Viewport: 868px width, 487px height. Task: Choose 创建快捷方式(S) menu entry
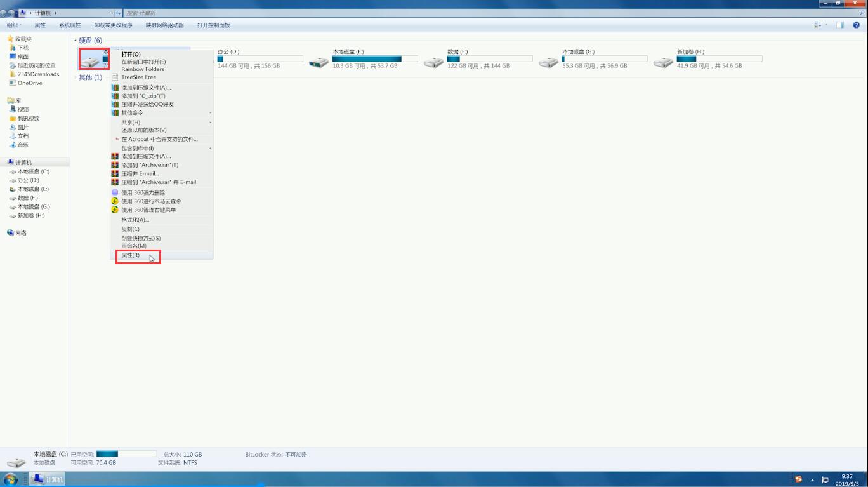141,238
